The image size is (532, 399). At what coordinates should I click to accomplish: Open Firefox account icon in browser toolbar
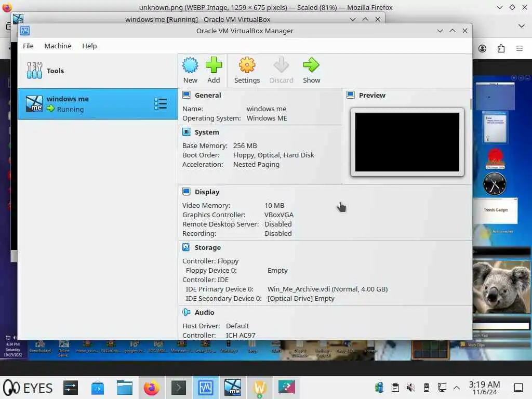482,48
